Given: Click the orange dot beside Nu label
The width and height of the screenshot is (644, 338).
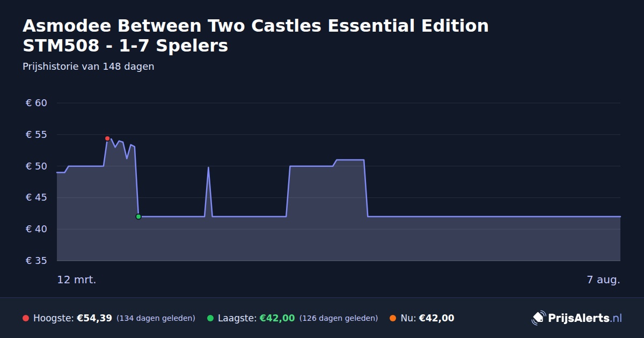Looking at the screenshot, I should 393,318.
